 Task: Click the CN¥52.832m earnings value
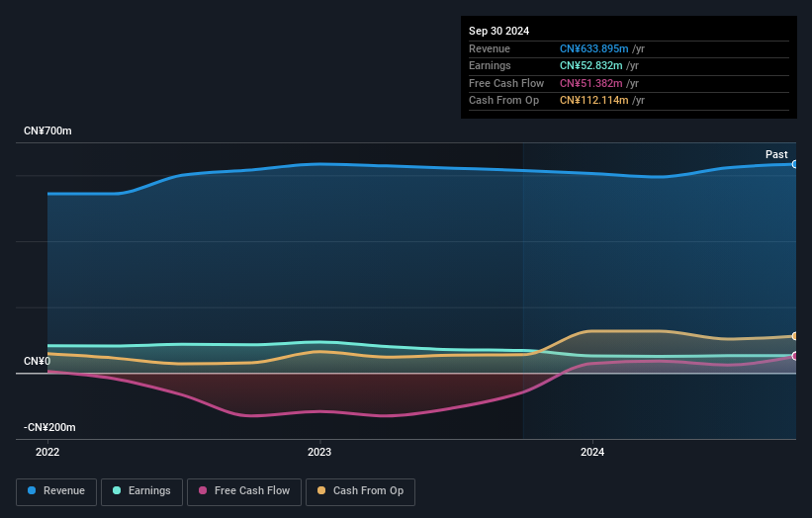click(x=590, y=65)
